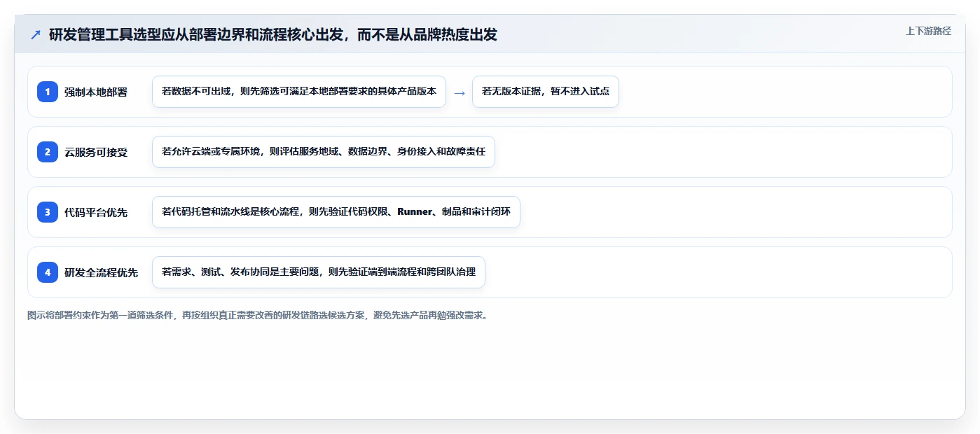Click the box starting 若允许云端或专属环境
Viewport: 980px width, 434px height.
pyautogui.click(x=324, y=152)
